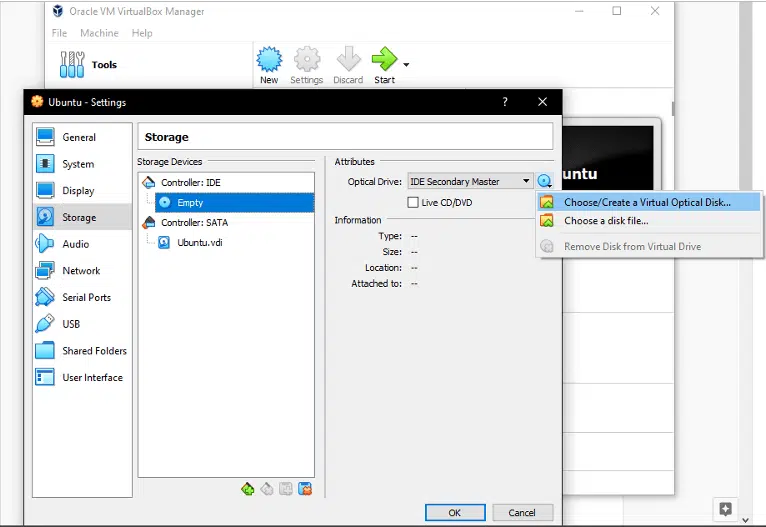Open the Start button dropdown arrow
The image size is (766, 527).
click(406, 64)
